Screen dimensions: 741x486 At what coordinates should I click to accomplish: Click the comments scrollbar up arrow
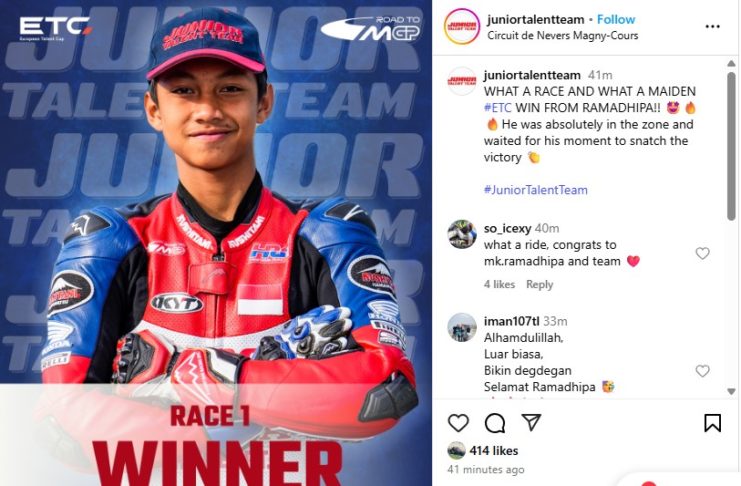coord(731,63)
